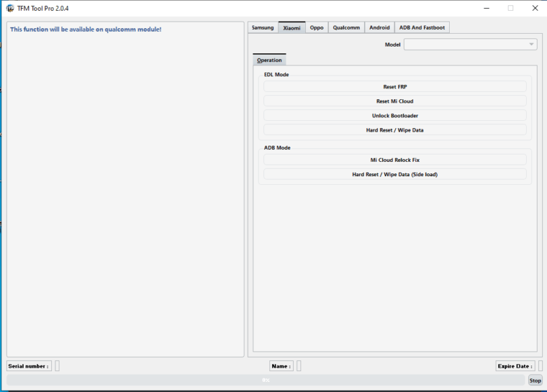Click the Reset FRP button

click(395, 87)
